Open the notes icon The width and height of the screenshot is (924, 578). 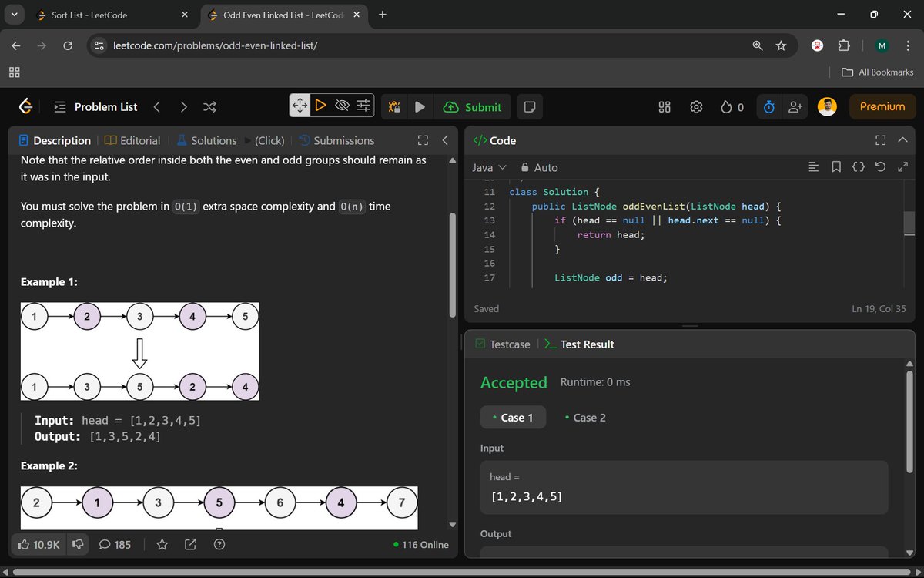pyautogui.click(x=529, y=107)
